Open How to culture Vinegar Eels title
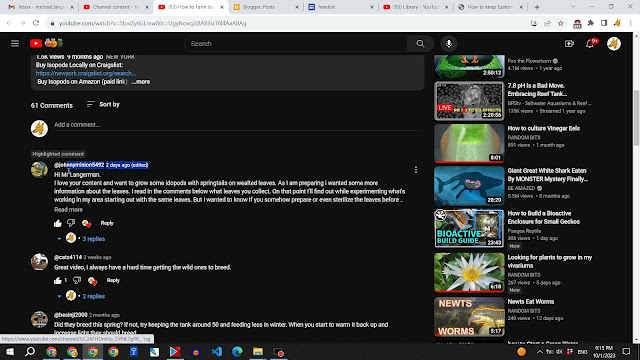This screenshot has height=360, width=640. 544,128
